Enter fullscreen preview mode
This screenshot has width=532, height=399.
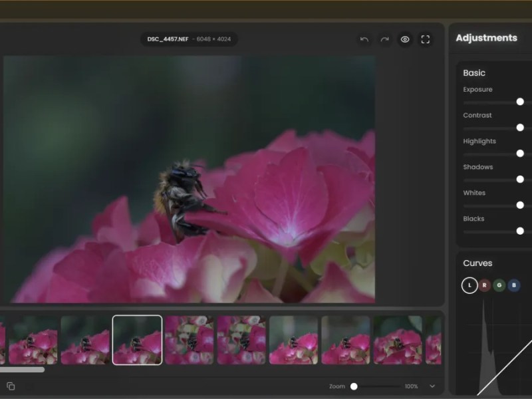click(426, 39)
